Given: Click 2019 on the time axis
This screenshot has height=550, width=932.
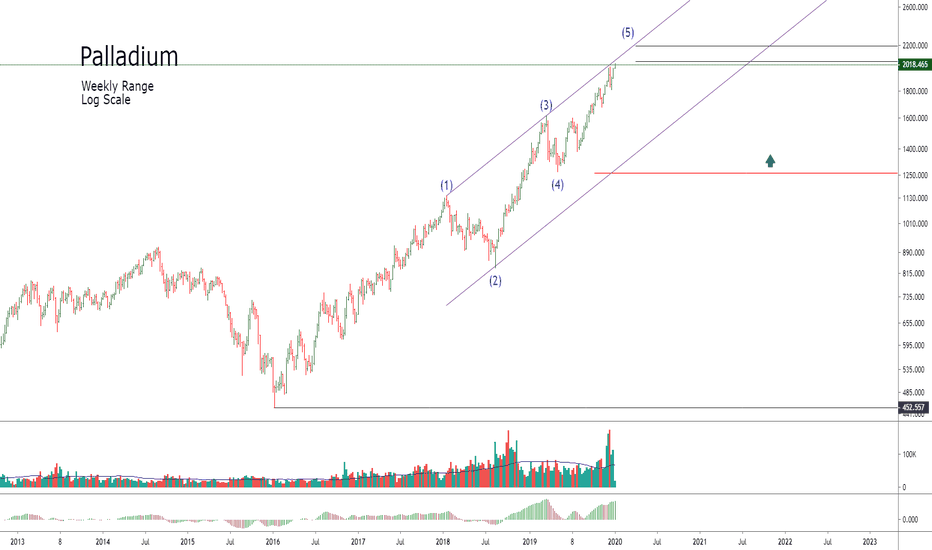Looking at the screenshot, I should pyautogui.click(x=530, y=542).
